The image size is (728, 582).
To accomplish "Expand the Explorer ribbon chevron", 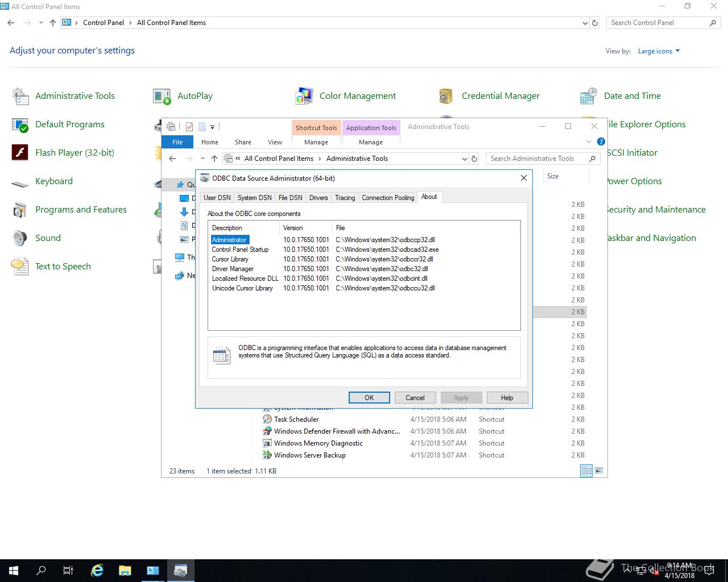I will point(589,142).
